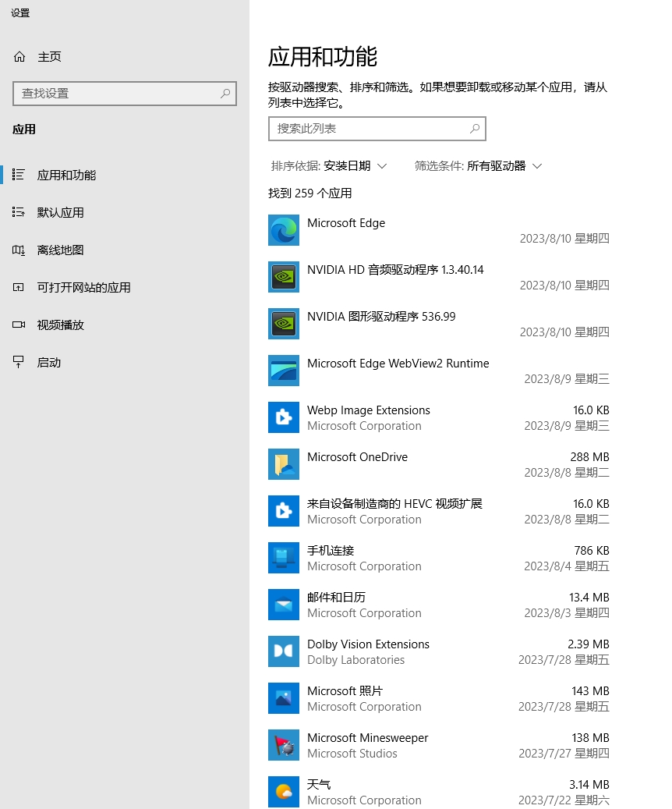Open the 离线地图 section
The height and width of the screenshot is (809, 672).
click(60, 250)
